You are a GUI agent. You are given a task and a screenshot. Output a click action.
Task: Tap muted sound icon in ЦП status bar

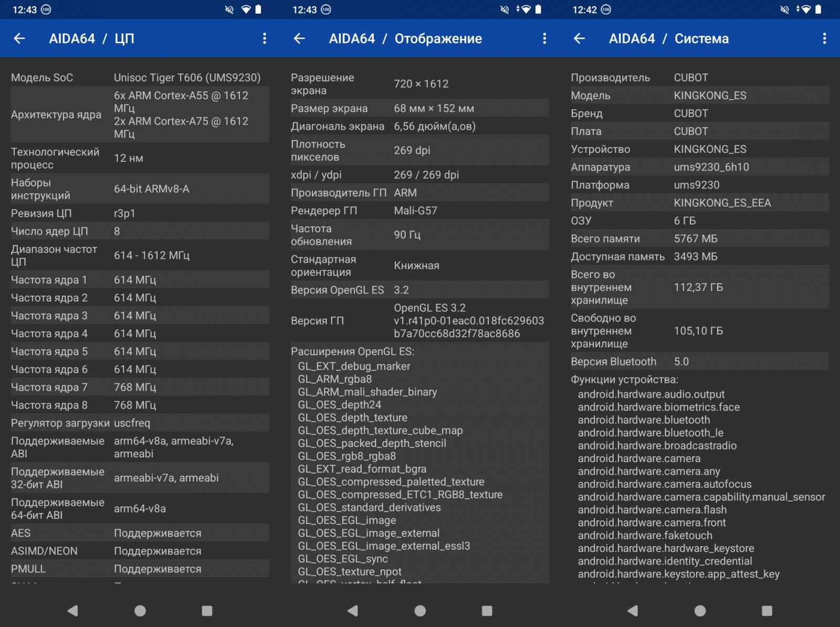point(229,9)
